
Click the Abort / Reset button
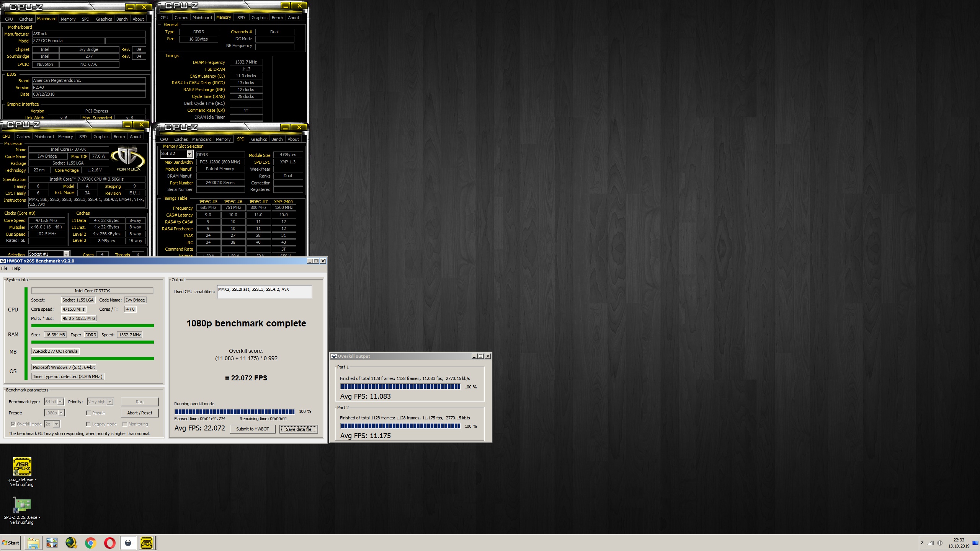140,413
